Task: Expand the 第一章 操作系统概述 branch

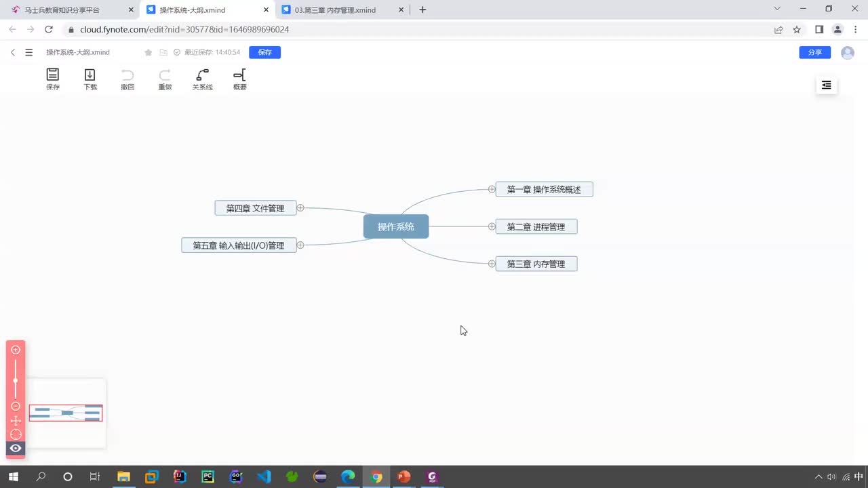Action: [492, 189]
